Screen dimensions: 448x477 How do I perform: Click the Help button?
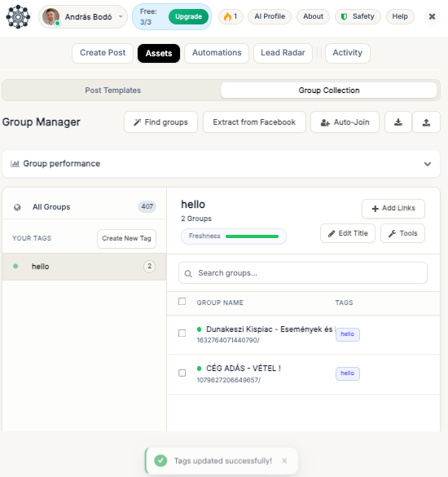click(x=400, y=16)
